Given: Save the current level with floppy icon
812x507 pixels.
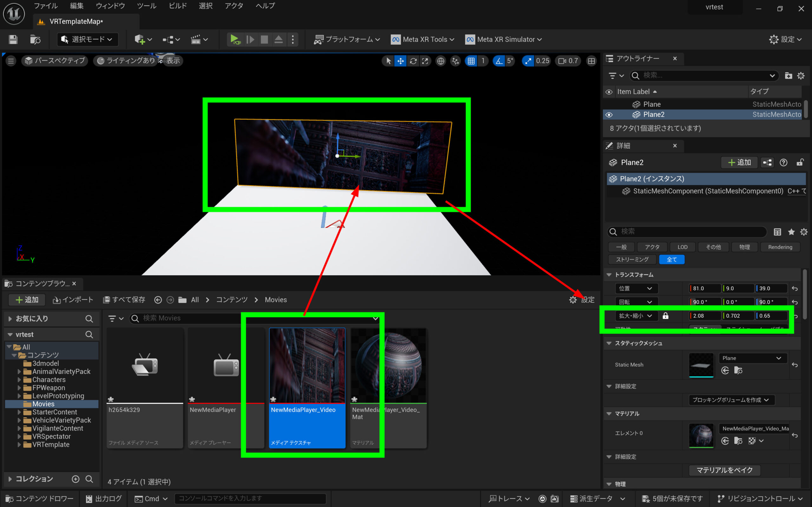Looking at the screenshot, I should click(13, 40).
